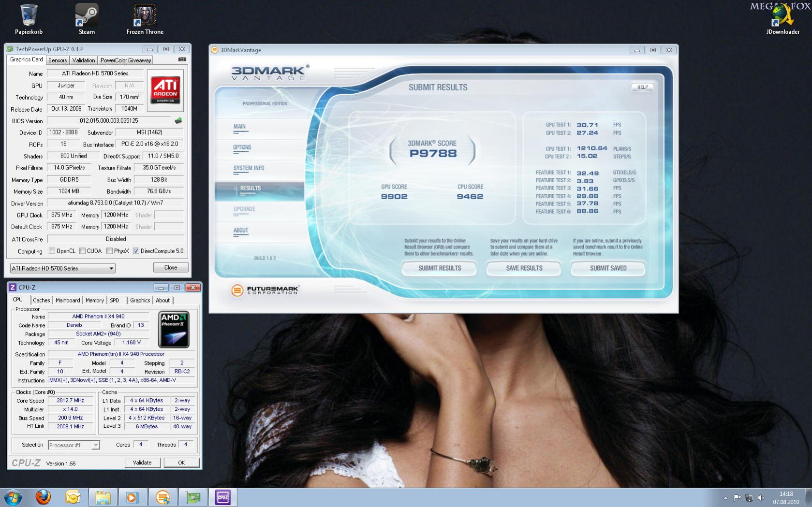Show hidden tray icons arrow
Image resolution: width=812 pixels, height=507 pixels.
[x=725, y=498]
